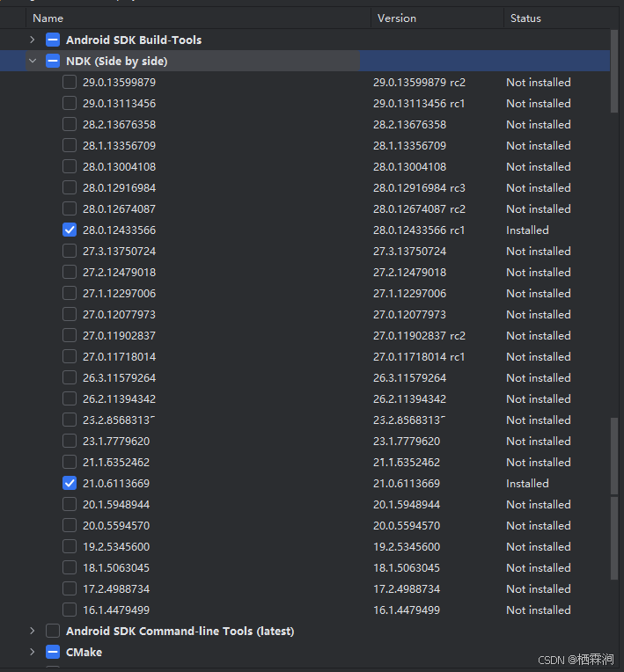Select Android SDK Command-line Tools (latest) label
624x672 pixels.
180,631
